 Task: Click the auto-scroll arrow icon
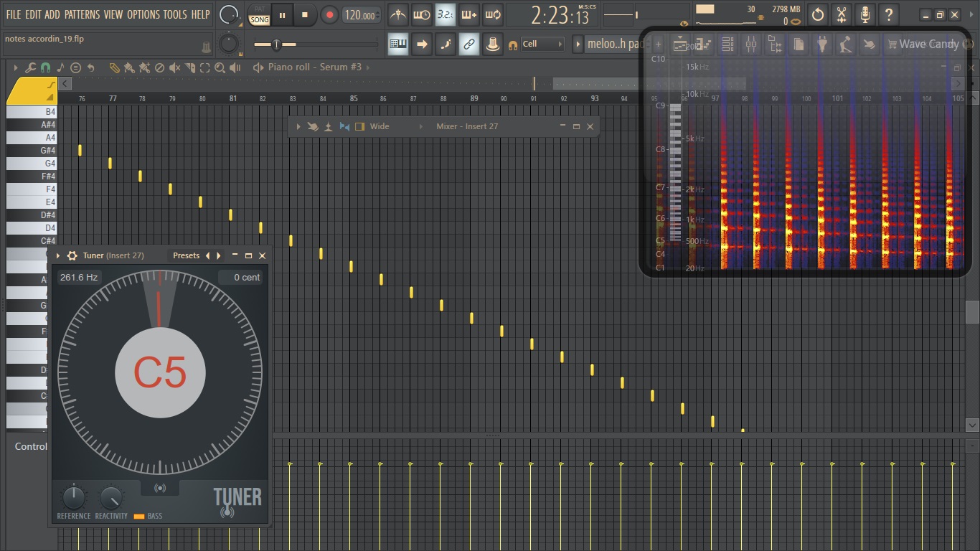[x=422, y=44]
